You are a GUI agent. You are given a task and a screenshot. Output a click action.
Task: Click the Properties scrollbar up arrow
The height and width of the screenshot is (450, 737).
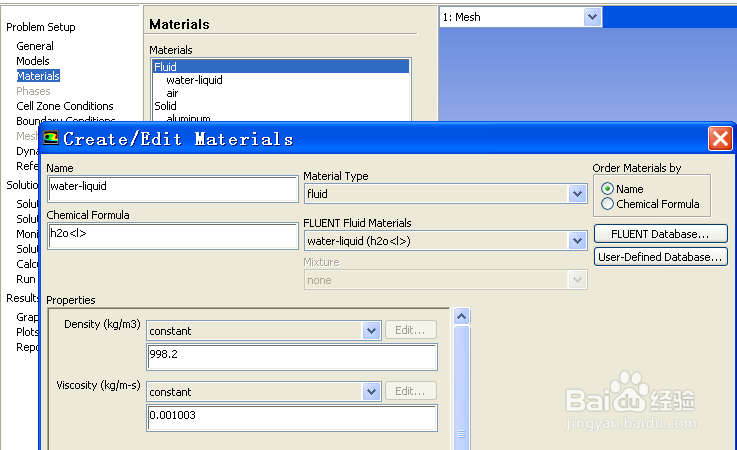pos(461,317)
